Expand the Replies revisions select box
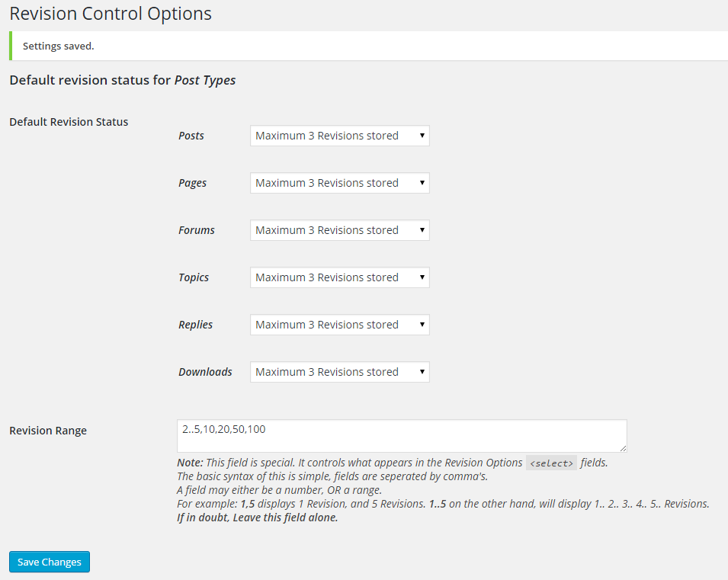728x580 pixels. 340,325
